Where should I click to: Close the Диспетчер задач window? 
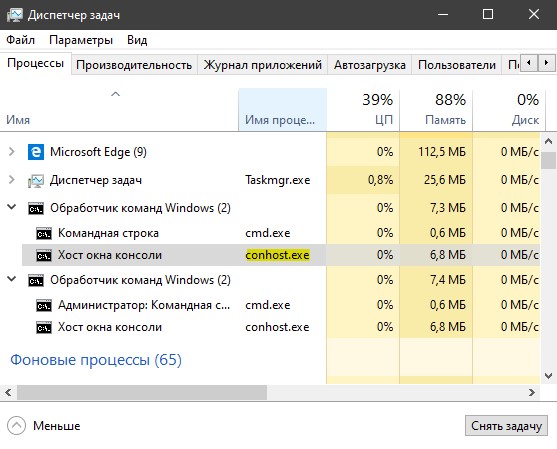pyautogui.click(x=534, y=15)
